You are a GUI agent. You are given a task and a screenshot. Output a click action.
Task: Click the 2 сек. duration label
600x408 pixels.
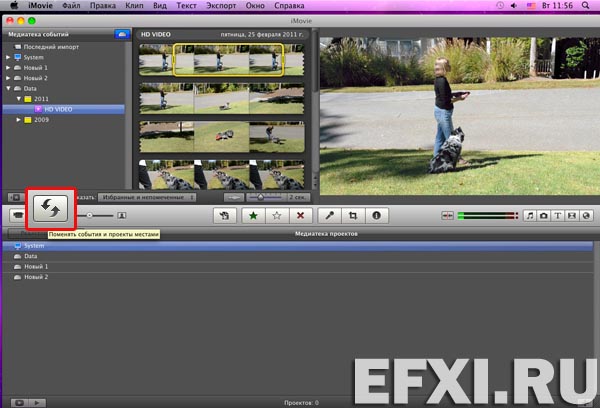pos(297,197)
